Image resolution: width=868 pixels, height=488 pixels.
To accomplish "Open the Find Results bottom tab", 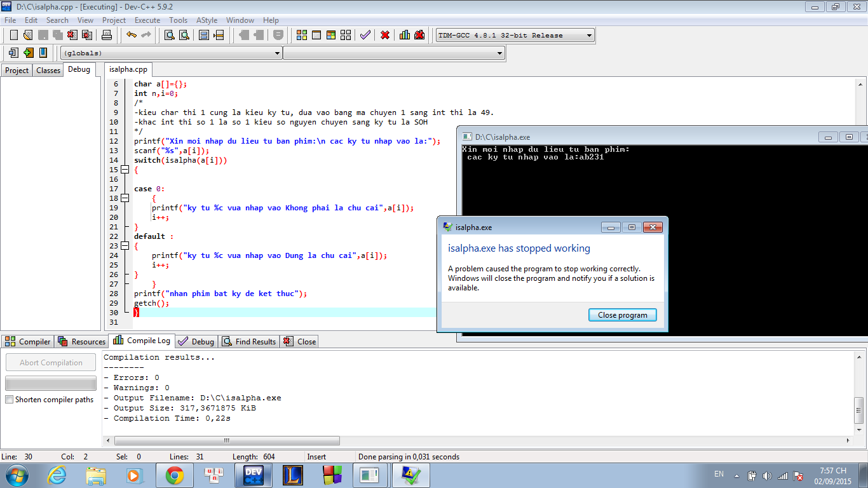I will [249, 341].
